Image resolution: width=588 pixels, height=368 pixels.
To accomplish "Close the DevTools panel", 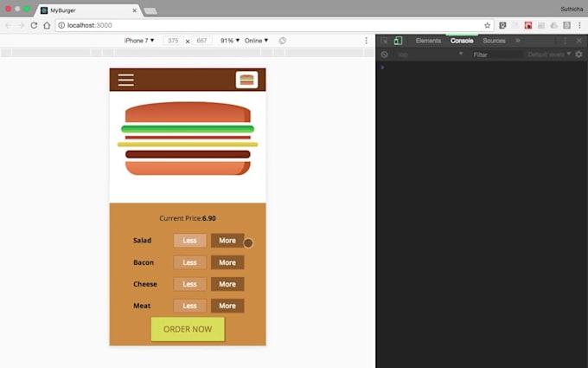I will [x=578, y=41].
